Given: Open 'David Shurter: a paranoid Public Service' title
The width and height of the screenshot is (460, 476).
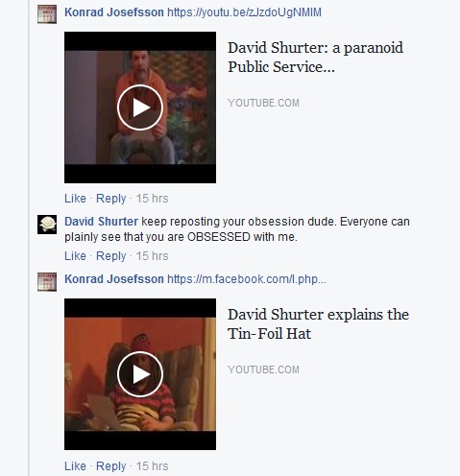Looking at the screenshot, I should (x=315, y=58).
